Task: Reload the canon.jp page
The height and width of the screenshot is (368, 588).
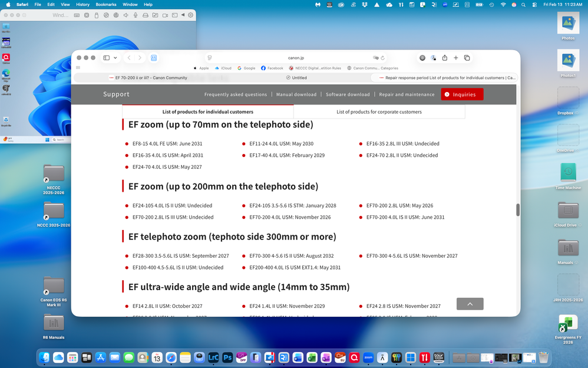Action: [382, 58]
